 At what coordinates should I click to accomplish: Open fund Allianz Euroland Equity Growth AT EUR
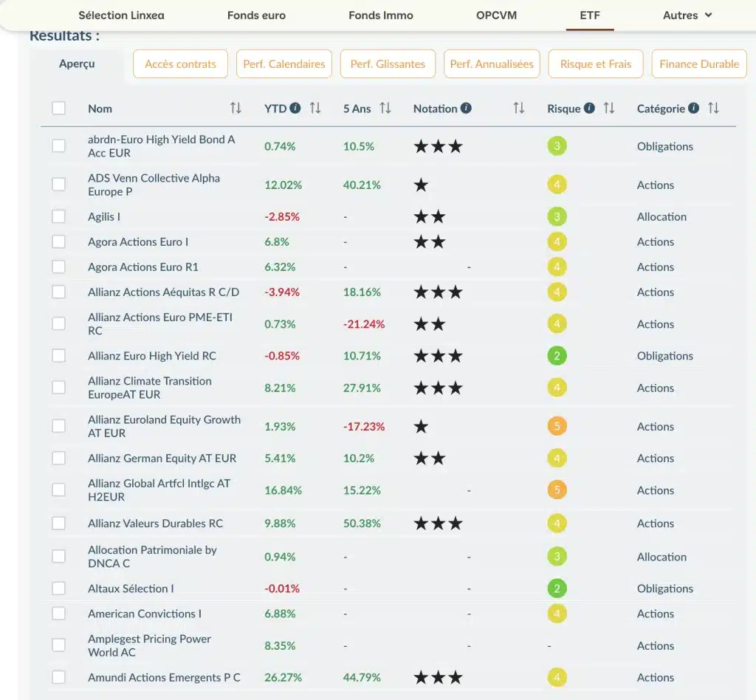tap(164, 426)
